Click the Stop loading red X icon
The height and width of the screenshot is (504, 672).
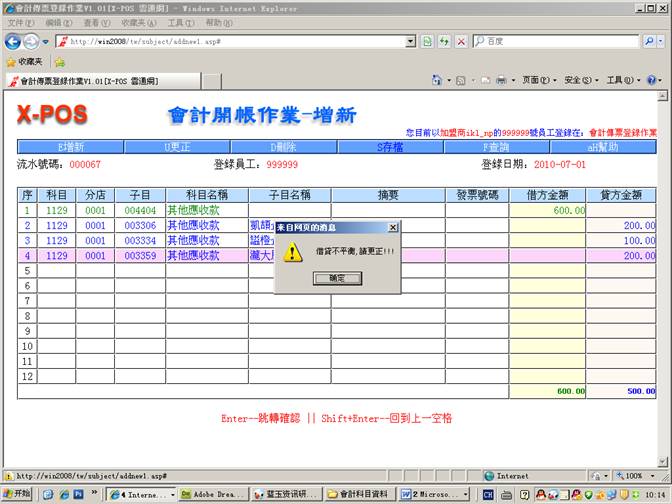[460, 41]
